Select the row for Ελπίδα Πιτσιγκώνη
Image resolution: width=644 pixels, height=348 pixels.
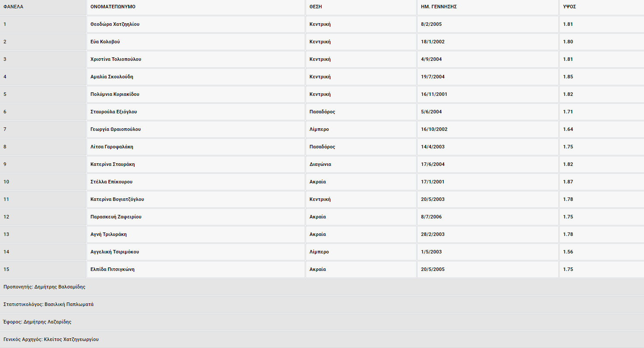pos(113,269)
